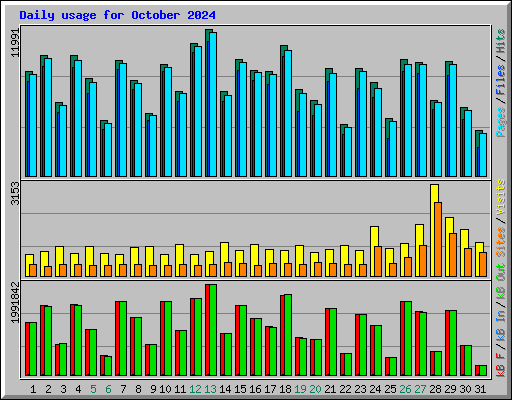Click the 1991842 axis value
Viewport: 512px width, 400px height.
pos(16,303)
